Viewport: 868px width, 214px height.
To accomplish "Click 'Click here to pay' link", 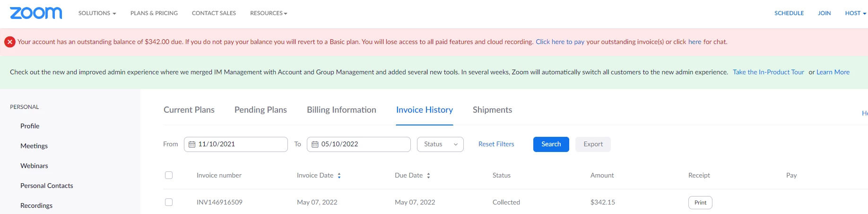I will [x=560, y=42].
